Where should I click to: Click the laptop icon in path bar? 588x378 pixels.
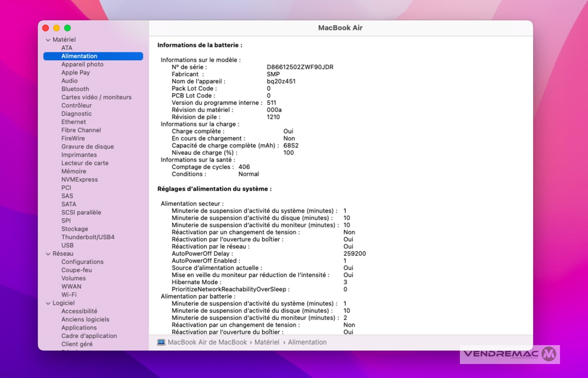(161, 342)
